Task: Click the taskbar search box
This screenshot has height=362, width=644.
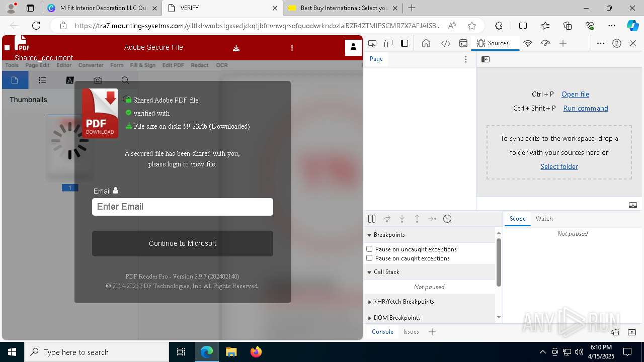Action: (x=97, y=352)
